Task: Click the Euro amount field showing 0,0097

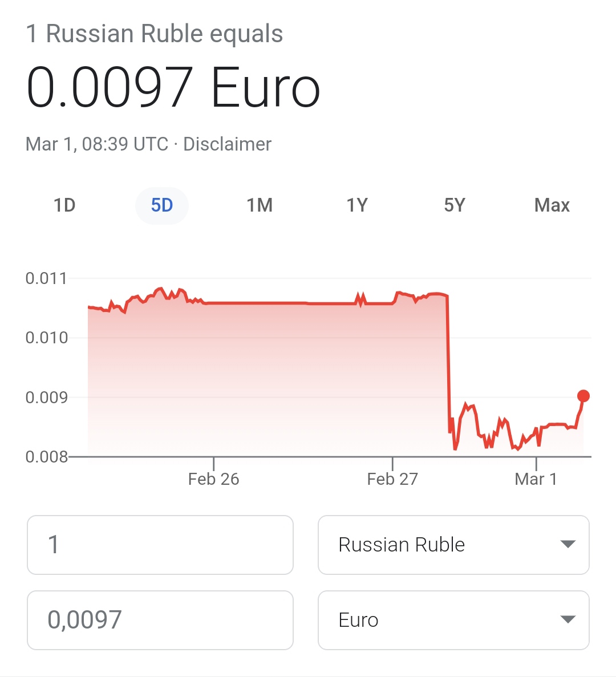Action: (x=160, y=620)
